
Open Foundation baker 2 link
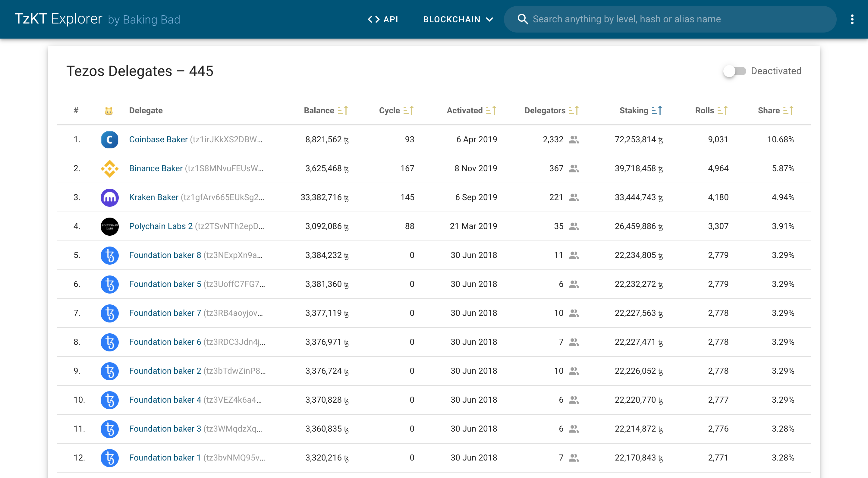(165, 371)
